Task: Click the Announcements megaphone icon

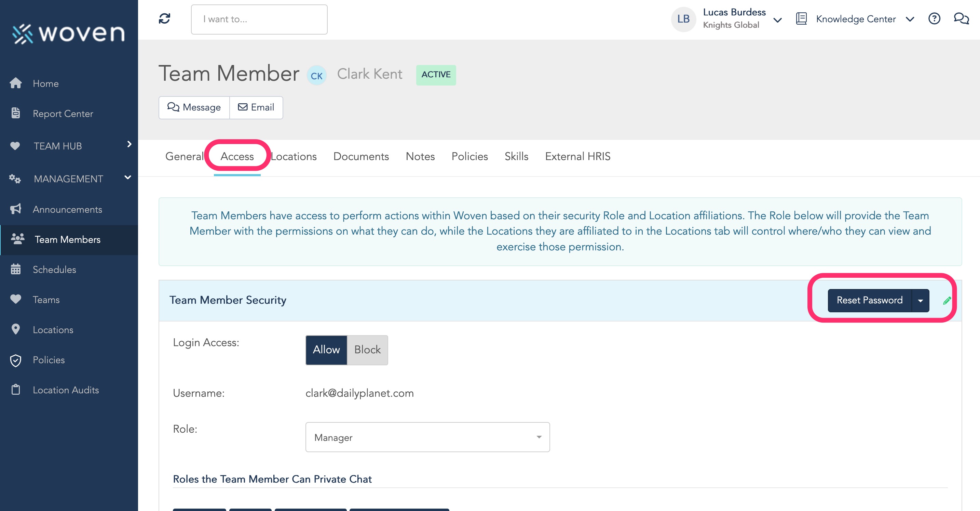Action: click(16, 209)
